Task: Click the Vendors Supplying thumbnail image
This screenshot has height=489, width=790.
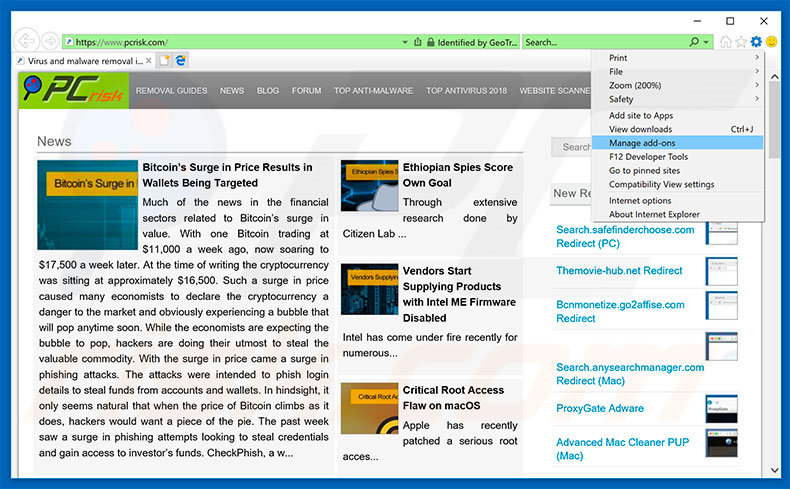Action: click(x=369, y=289)
